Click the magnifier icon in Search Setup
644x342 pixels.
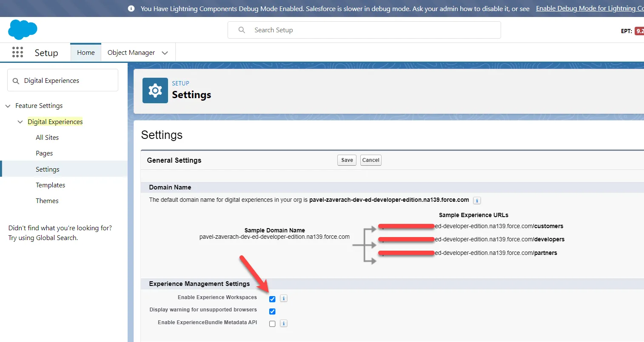click(242, 30)
